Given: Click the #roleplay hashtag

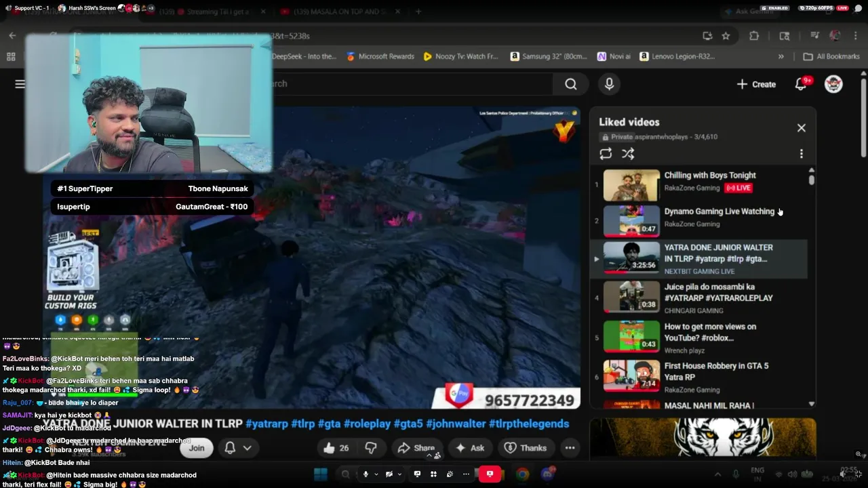Looking at the screenshot, I should pyautogui.click(x=367, y=424).
